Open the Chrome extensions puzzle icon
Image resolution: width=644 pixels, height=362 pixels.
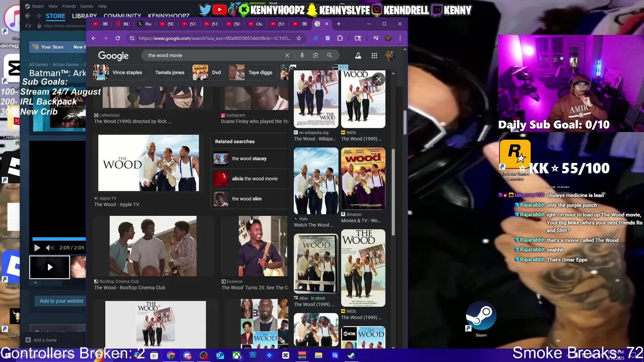(340, 38)
